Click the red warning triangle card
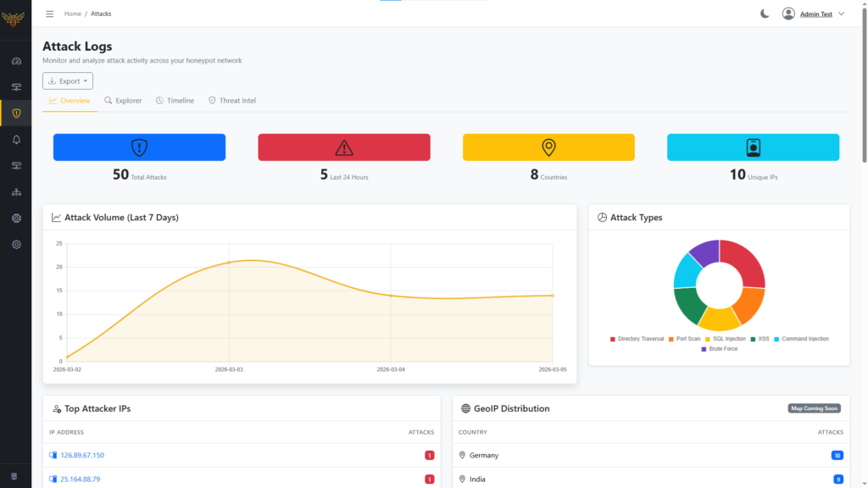This screenshot has width=868, height=488. click(x=344, y=147)
